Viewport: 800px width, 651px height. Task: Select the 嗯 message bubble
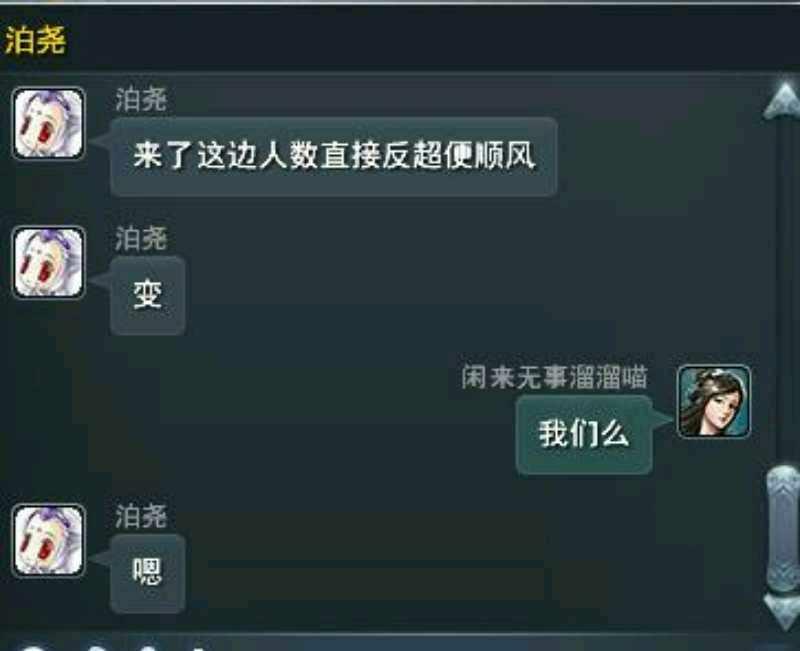pos(147,573)
